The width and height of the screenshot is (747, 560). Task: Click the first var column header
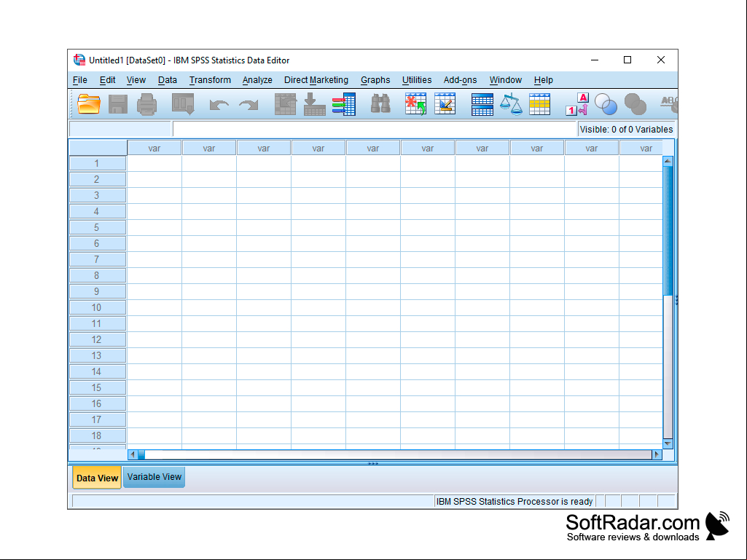tap(155, 148)
